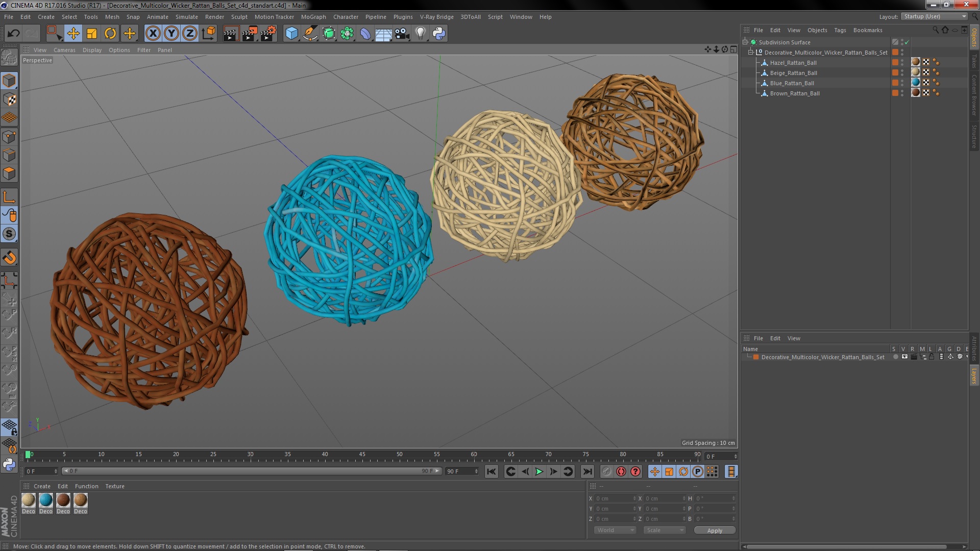The image size is (980, 551).
Task: Select Hazel_Rattan_Ball object
Action: pyautogui.click(x=793, y=63)
